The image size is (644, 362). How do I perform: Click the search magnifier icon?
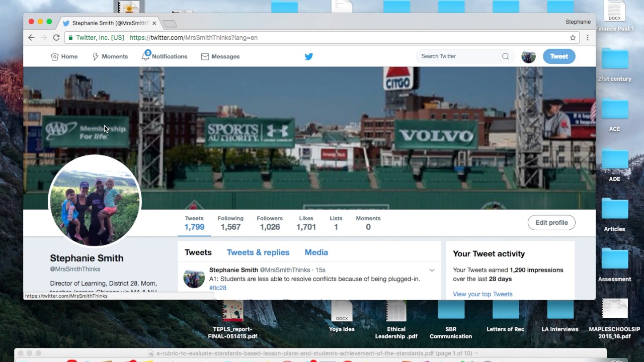(x=505, y=56)
